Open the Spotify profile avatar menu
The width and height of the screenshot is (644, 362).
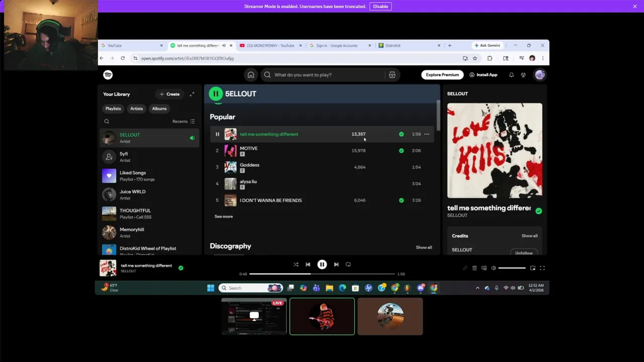pyautogui.click(x=540, y=75)
